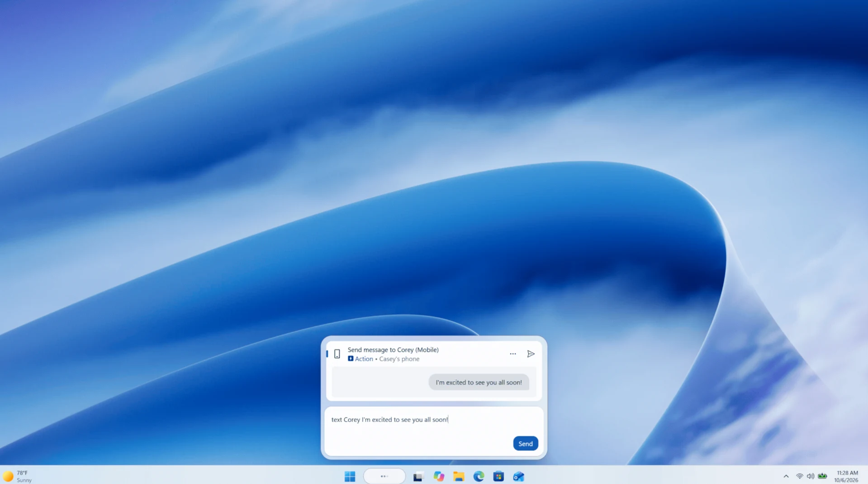Open Microsoft Store from taskbar
Viewport: 868px width, 484px height.
(x=498, y=476)
